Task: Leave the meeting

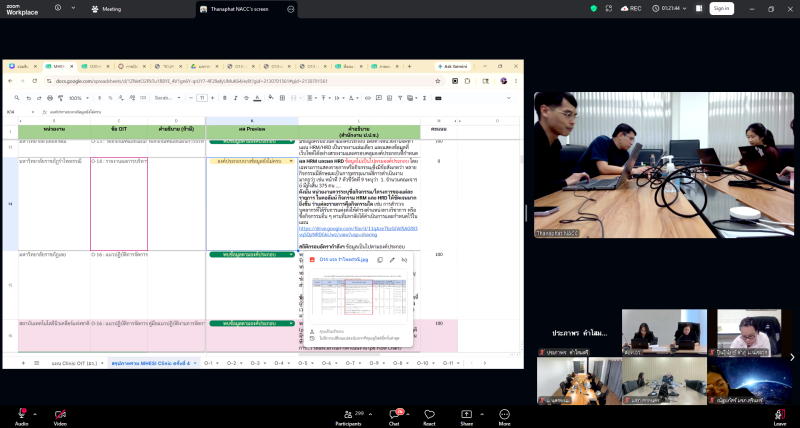Action: 780,417
